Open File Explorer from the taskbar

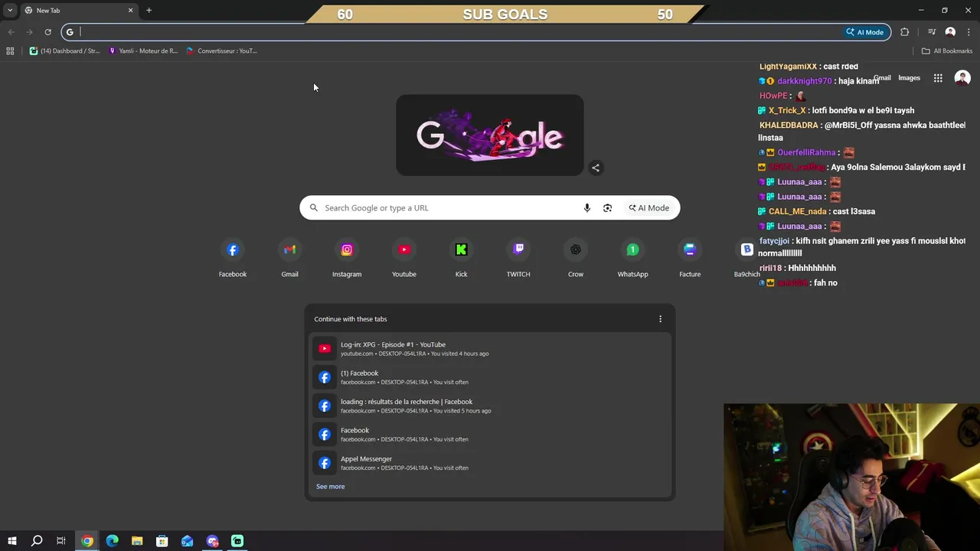(137, 541)
